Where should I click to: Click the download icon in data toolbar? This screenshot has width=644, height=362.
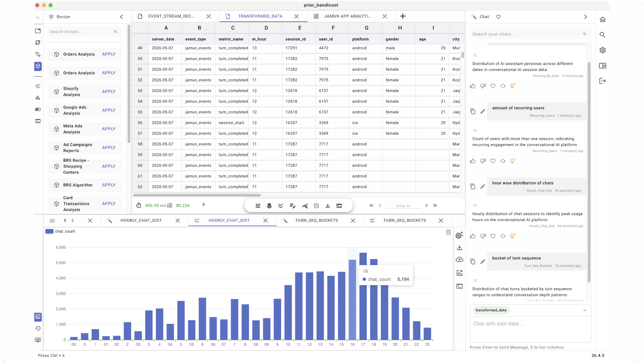[x=328, y=206]
